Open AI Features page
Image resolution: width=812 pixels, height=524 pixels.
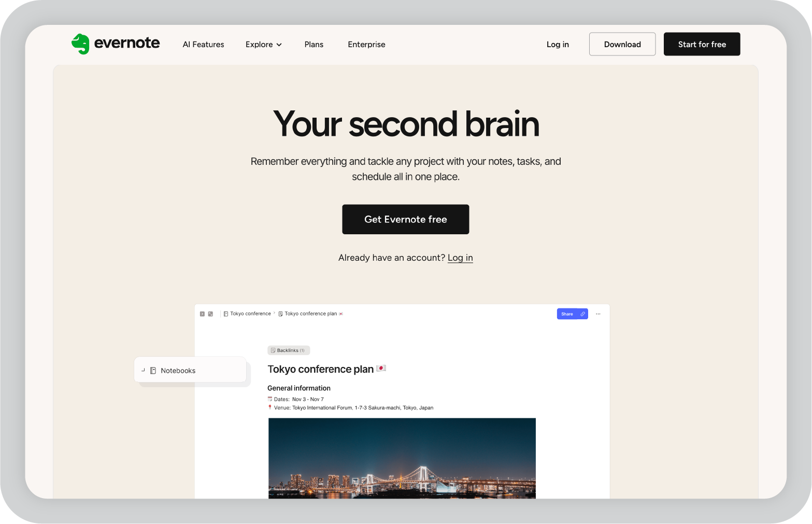click(x=203, y=45)
